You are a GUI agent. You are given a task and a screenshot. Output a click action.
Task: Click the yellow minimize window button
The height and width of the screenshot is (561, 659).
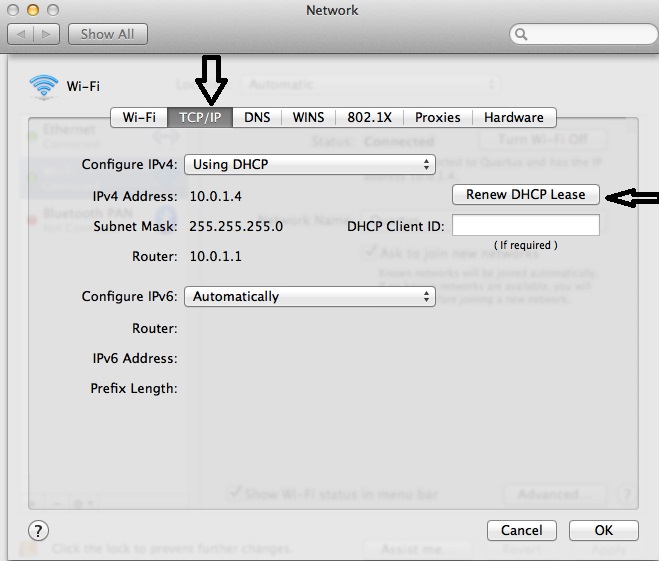pyautogui.click(x=33, y=10)
